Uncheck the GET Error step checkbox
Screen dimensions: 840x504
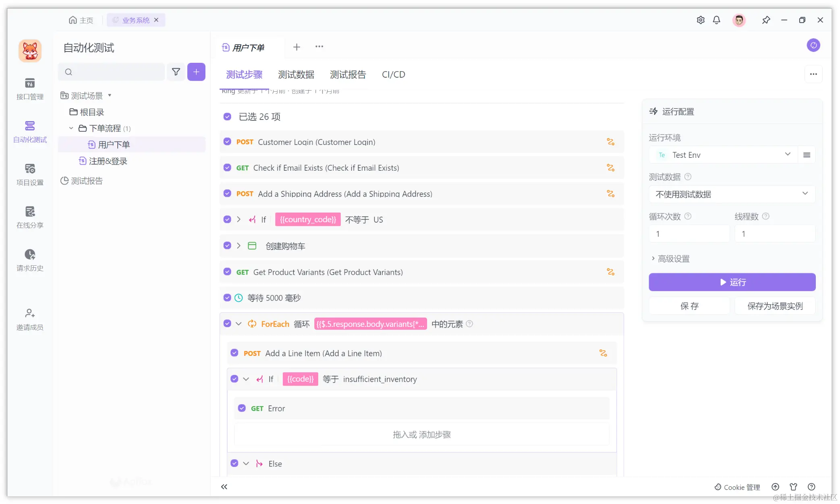[242, 408]
